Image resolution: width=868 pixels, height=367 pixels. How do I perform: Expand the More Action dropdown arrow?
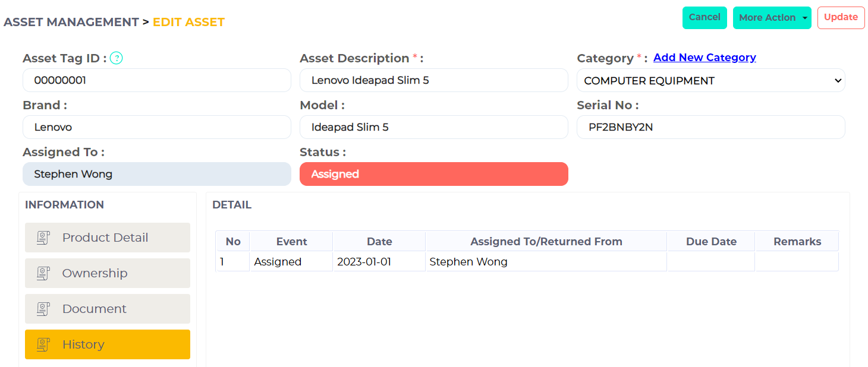point(804,18)
